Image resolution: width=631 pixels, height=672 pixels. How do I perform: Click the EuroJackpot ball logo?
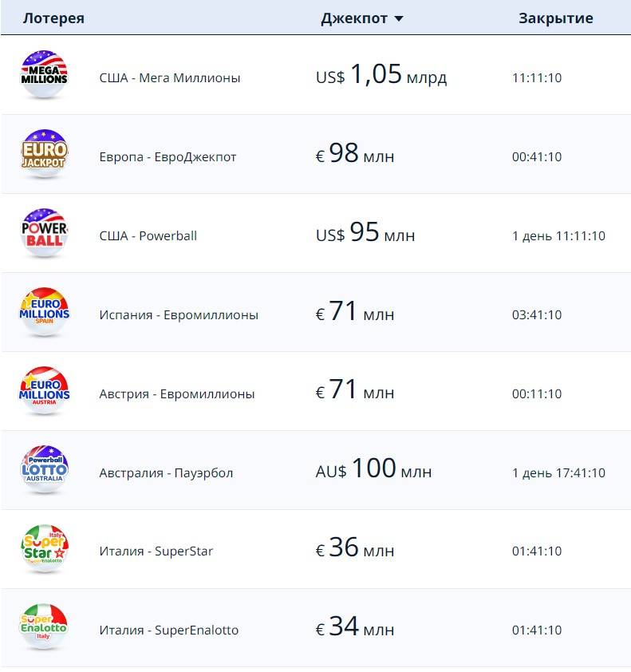pyautogui.click(x=45, y=154)
